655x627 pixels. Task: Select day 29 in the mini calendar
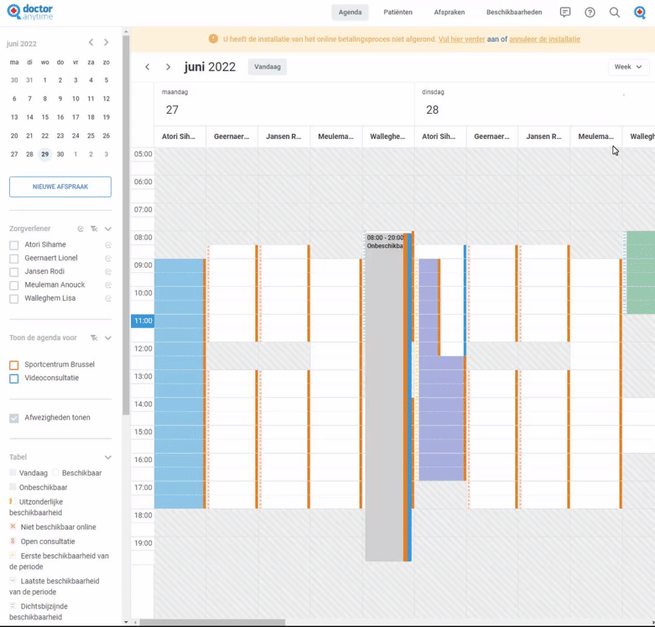click(45, 154)
